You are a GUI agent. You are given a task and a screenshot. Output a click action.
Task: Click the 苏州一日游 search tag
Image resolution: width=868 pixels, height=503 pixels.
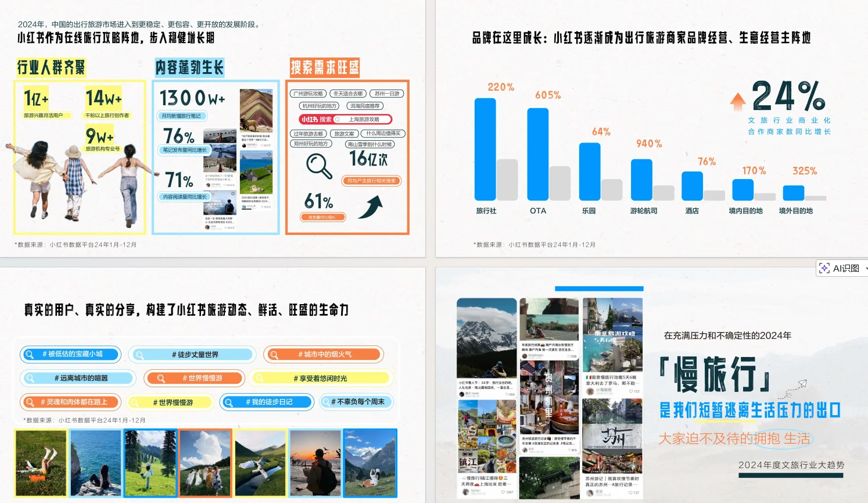[387, 94]
